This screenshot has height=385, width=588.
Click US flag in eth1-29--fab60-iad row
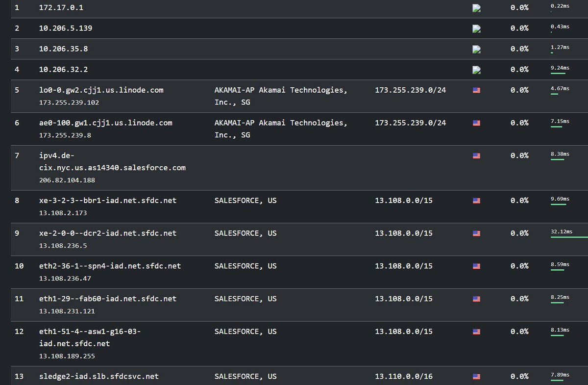pos(476,299)
